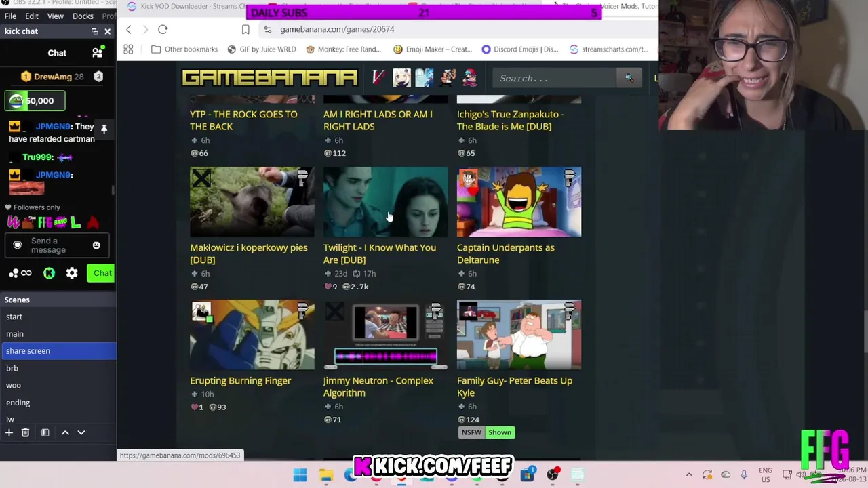Click the browser address bar URL

click(337, 29)
